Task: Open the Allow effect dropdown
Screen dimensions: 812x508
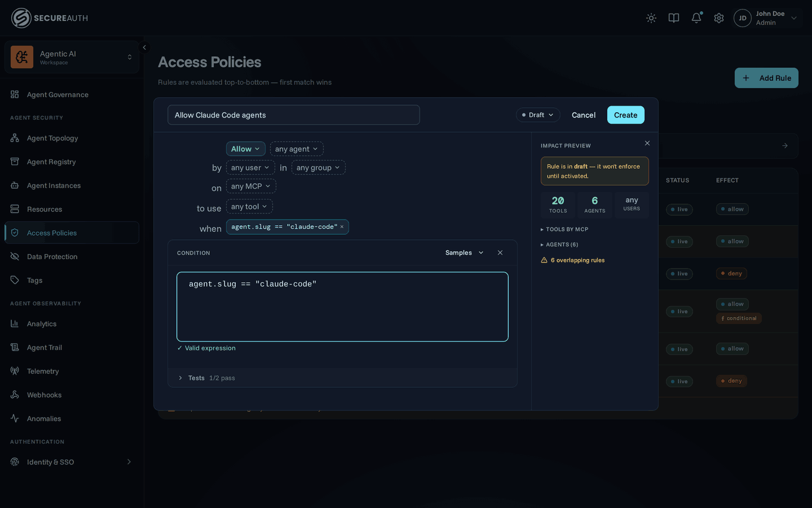Action: pyautogui.click(x=246, y=149)
